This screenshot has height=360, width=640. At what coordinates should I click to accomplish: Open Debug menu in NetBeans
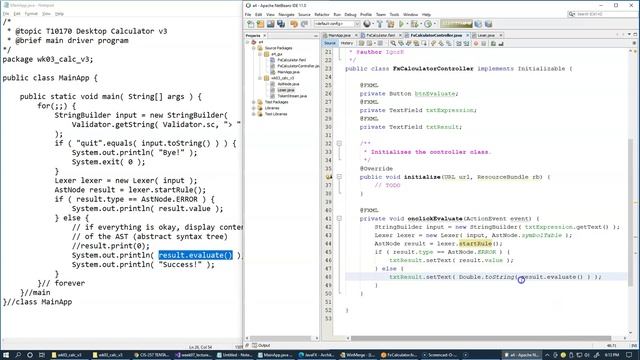350,14
